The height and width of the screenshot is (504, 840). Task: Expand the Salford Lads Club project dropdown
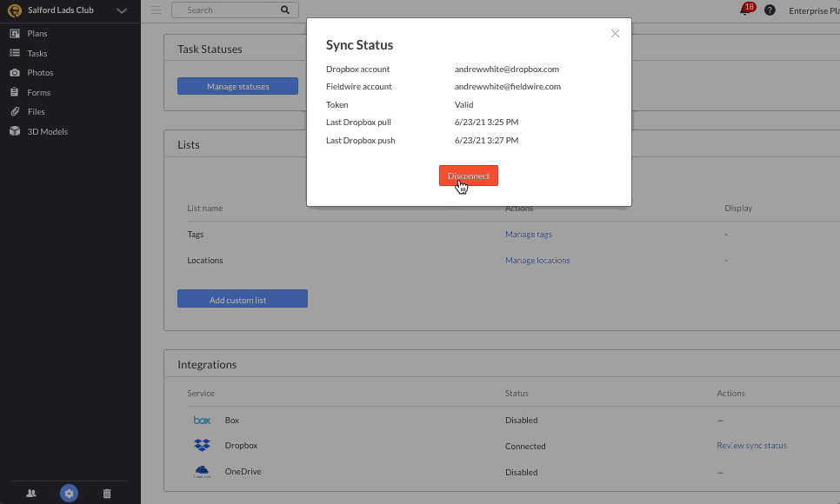[120, 10]
